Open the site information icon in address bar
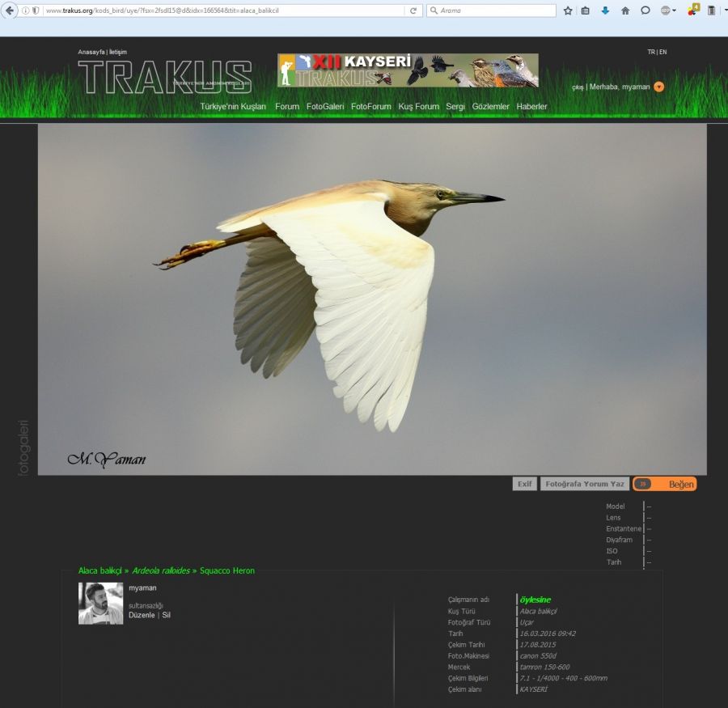Viewport: 728px width, 708px height. click(25, 11)
